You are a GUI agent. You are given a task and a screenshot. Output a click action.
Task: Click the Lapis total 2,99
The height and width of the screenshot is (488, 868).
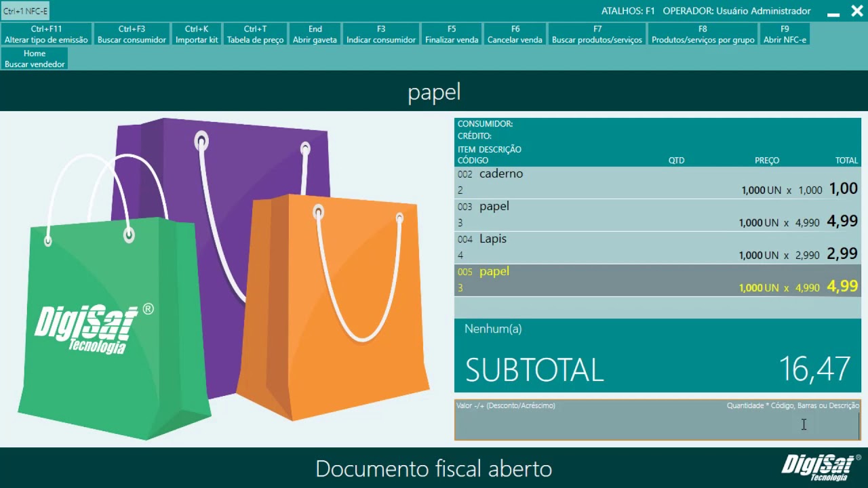tap(842, 254)
